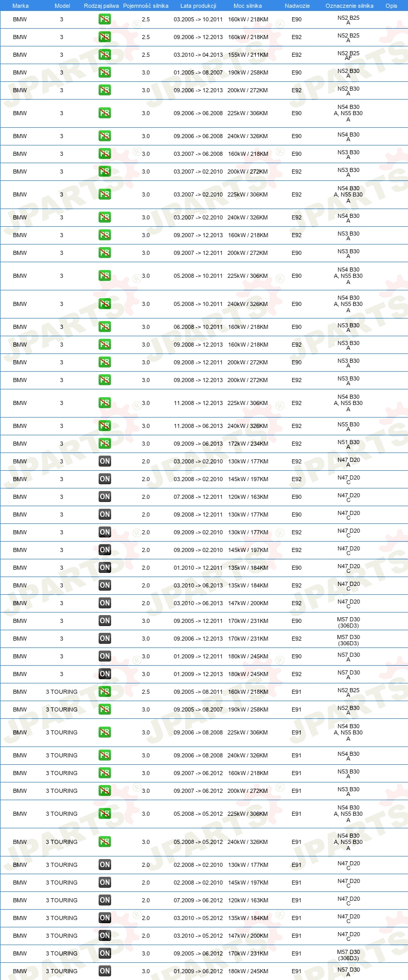The width and height of the screenshot is (408, 980).
Task: Click the PB icon in the 172kW / 234KM row
Action: pyautogui.click(x=105, y=444)
